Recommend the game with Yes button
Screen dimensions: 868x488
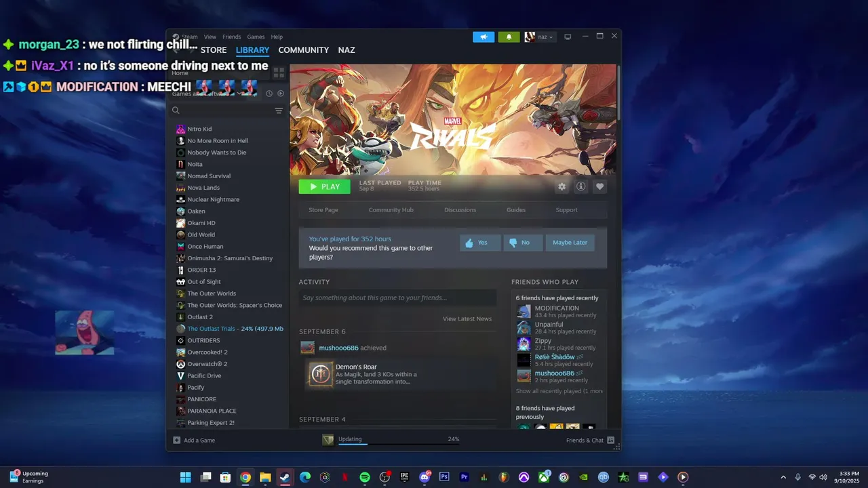[480, 243]
